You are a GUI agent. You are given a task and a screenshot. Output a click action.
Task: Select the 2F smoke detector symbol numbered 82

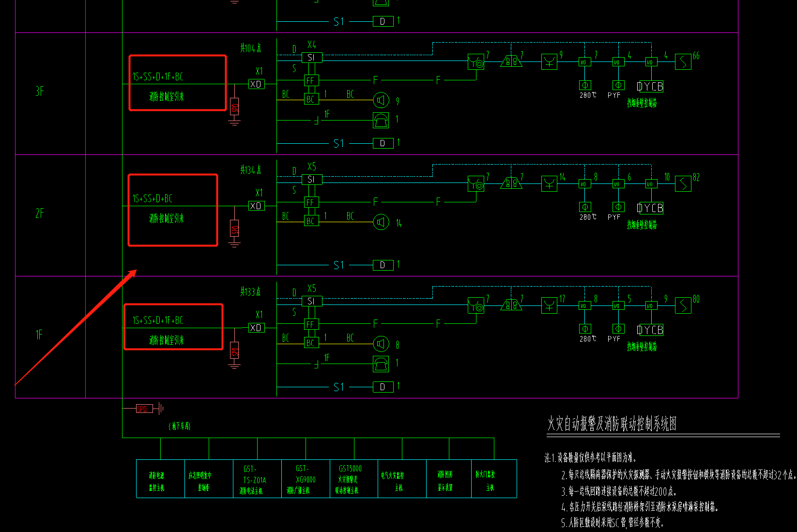[683, 183]
